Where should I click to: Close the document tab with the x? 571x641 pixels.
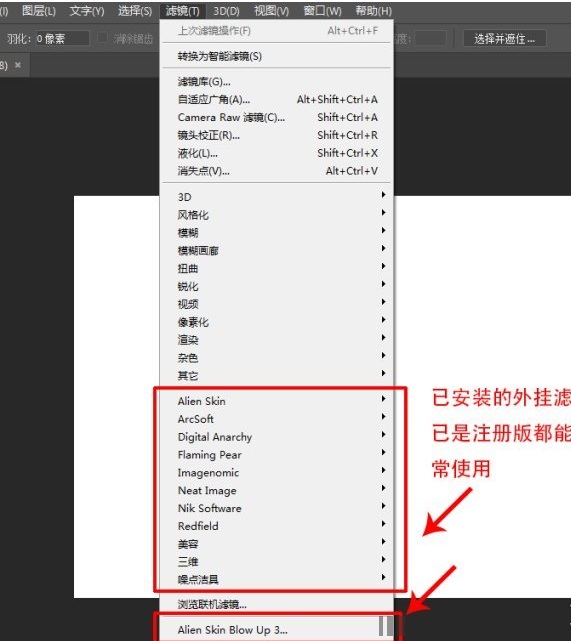coord(18,65)
